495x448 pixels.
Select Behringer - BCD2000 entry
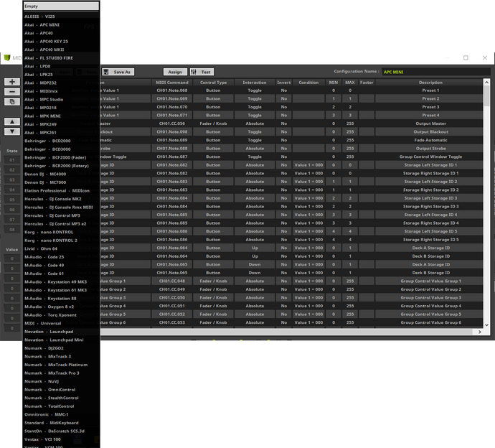pyautogui.click(x=61, y=141)
